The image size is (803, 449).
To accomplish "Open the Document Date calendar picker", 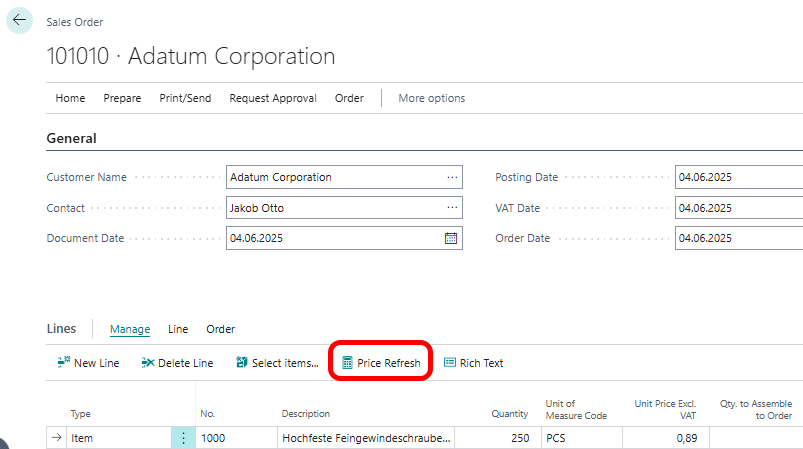I will [x=450, y=238].
